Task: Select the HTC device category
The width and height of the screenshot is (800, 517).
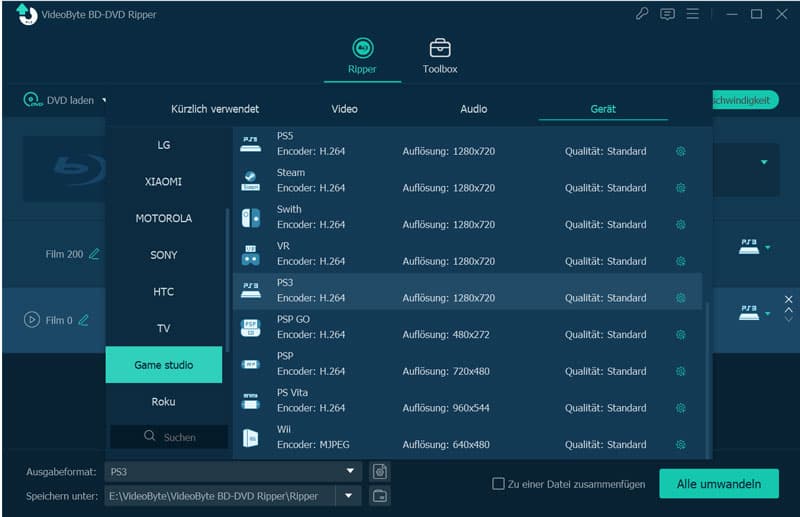Action: [164, 292]
